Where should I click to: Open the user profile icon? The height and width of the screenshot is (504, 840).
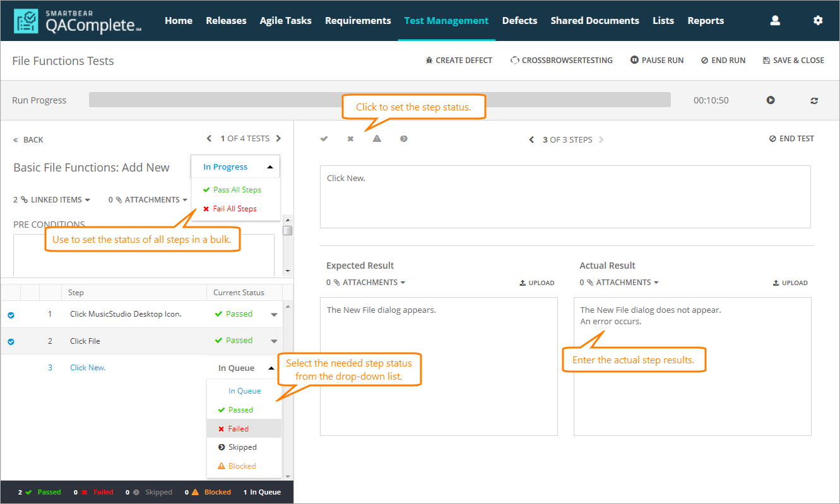point(775,21)
